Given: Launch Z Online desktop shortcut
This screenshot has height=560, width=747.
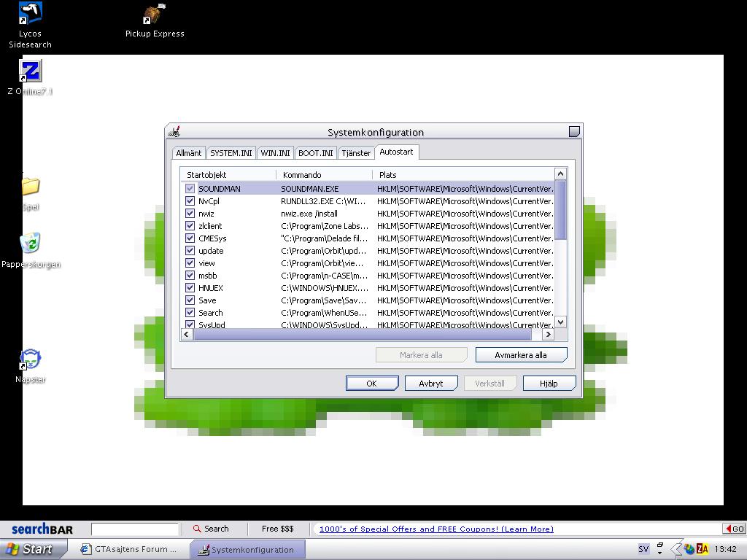Looking at the screenshot, I should [x=31, y=77].
